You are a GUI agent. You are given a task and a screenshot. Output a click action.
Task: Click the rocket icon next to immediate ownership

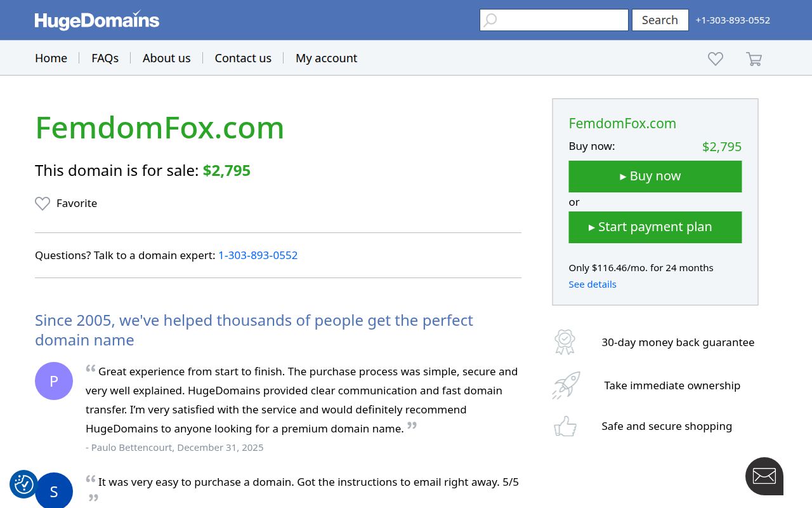566,385
